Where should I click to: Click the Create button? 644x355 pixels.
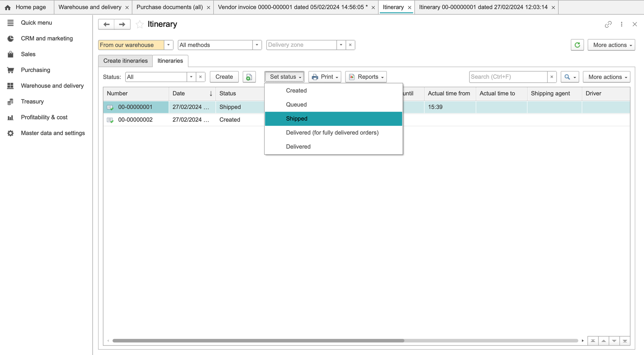click(224, 77)
